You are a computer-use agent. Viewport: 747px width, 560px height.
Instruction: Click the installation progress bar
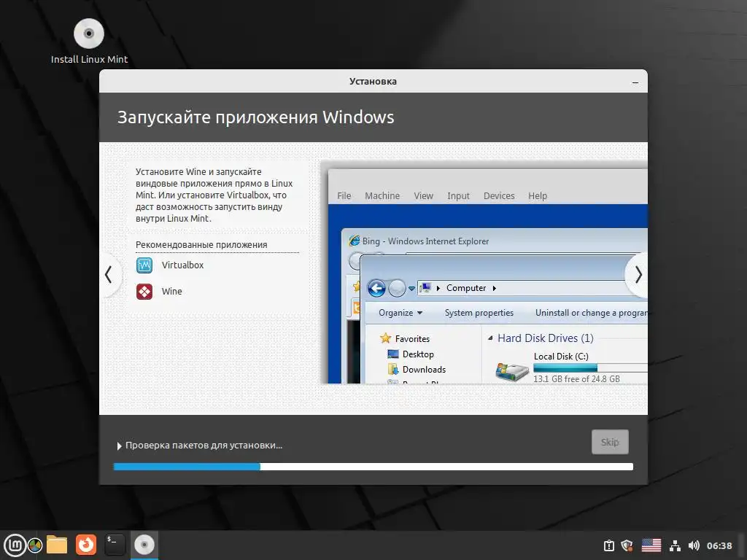[373, 467]
